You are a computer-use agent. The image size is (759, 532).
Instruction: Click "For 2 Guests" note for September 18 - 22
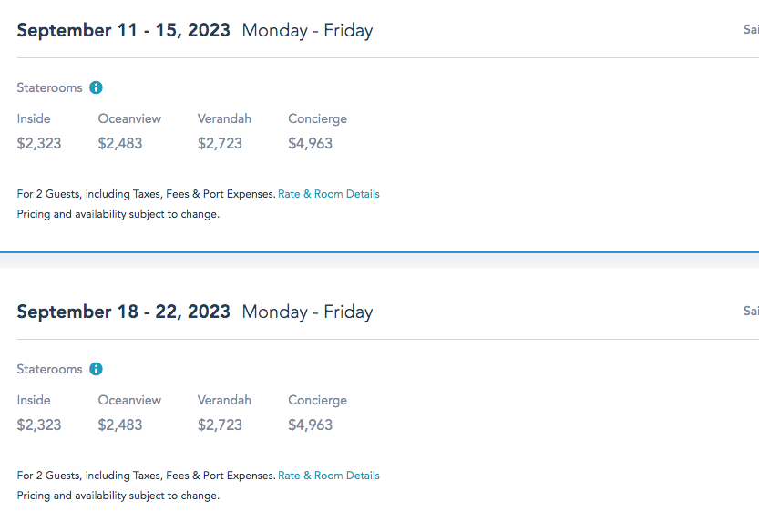point(146,476)
